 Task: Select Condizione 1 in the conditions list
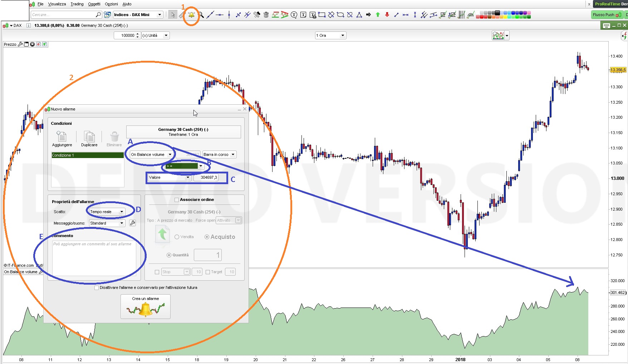[88, 155]
